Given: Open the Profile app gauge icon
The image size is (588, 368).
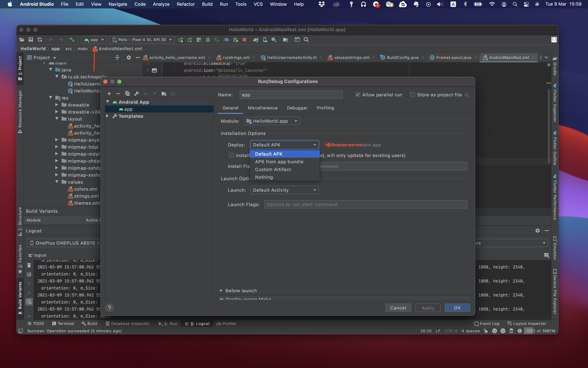Looking at the screenshot, I should point(226,40).
